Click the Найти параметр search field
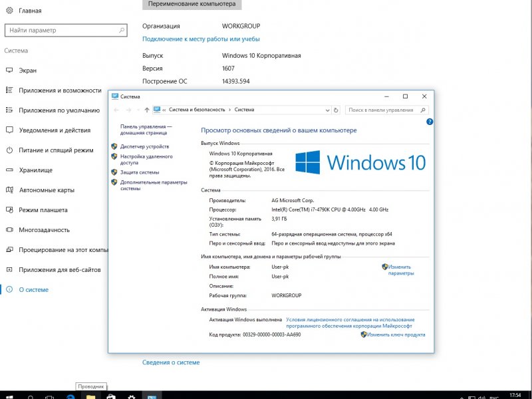 coord(66,30)
